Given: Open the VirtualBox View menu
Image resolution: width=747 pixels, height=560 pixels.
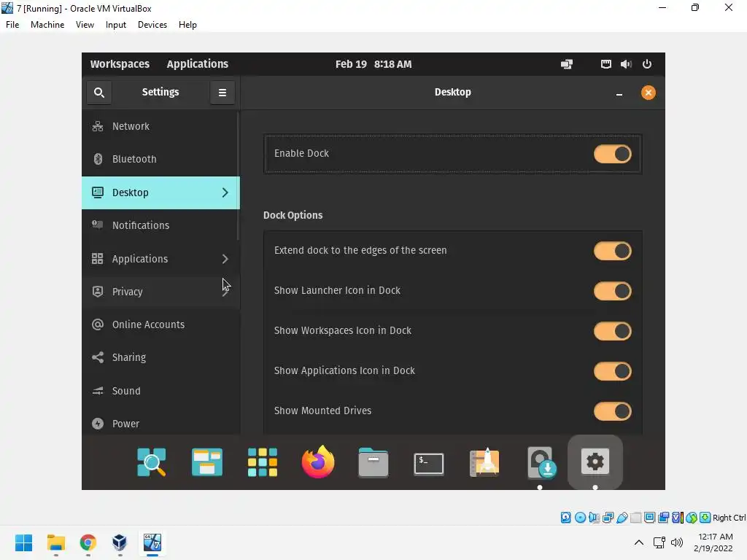Looking at the screenshot, I should (85, 25).
